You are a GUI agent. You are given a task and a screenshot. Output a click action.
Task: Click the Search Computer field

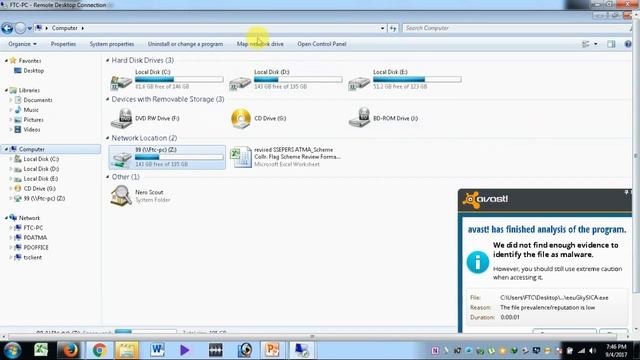click(x=516, y=28)
